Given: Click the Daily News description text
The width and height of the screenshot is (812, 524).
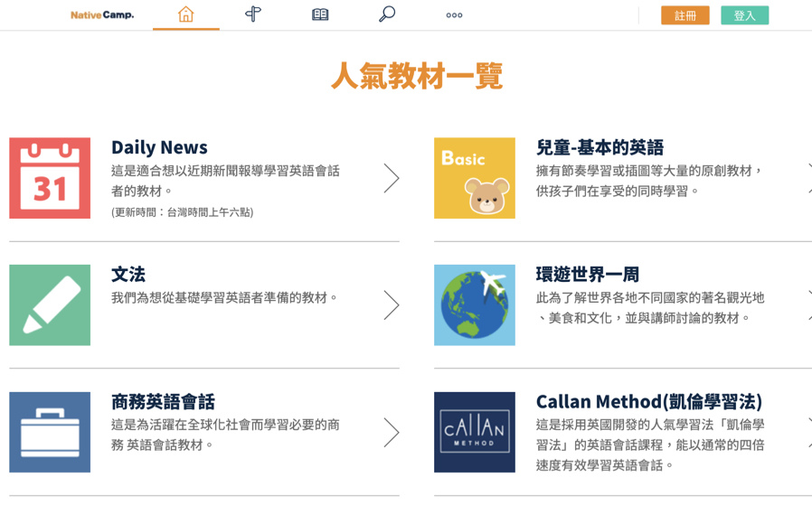Looking at the screenshot, I should [226, 181].
